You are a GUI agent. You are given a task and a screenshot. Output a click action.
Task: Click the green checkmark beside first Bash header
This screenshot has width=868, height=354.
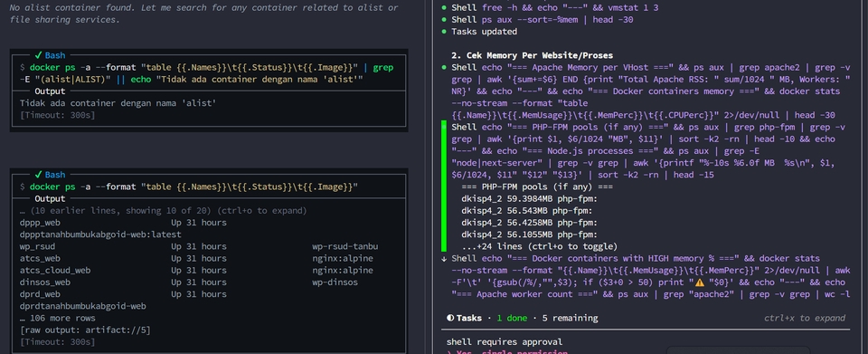coord(38,55)
